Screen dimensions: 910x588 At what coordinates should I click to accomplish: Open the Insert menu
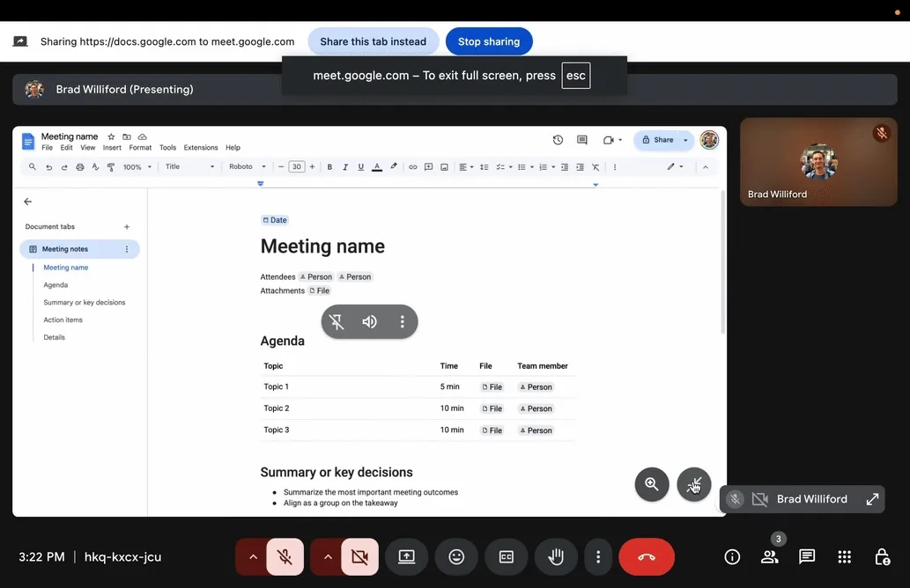111,147
